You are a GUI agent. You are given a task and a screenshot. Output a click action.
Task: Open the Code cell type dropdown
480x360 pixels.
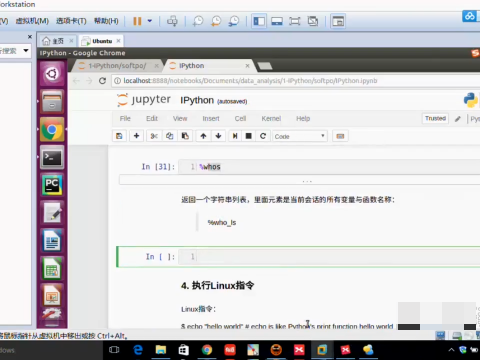coord(300,136)
